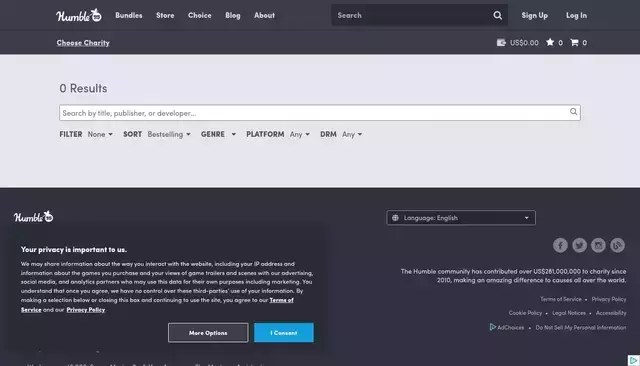This screenshot has width=640, height=366.
Task: Click the ad marker icon at the page corner
Action: (x=633, y=360)
